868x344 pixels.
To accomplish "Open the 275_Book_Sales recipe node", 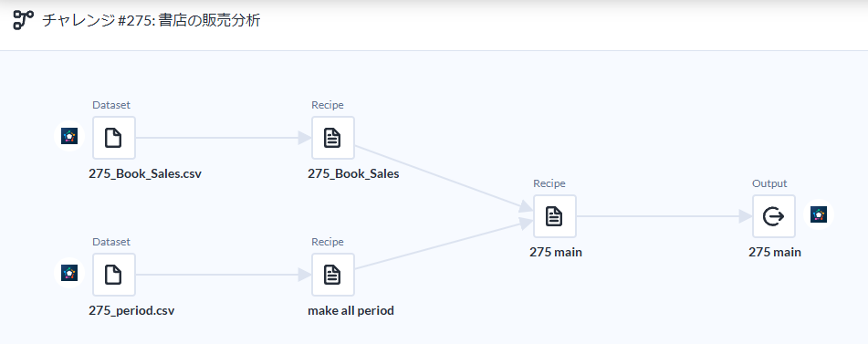I will tap(333, 138).
